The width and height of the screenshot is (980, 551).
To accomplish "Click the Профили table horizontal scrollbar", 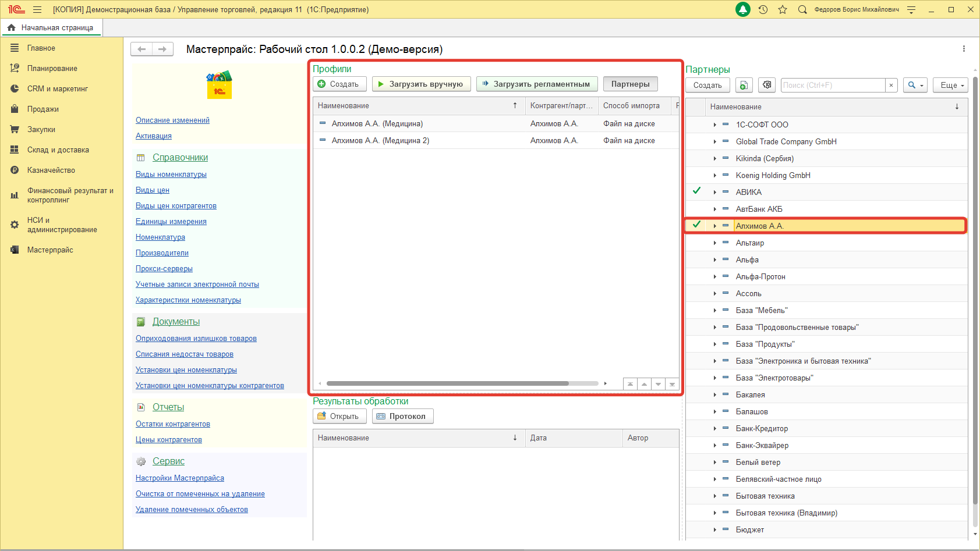I will click(447, 383).
